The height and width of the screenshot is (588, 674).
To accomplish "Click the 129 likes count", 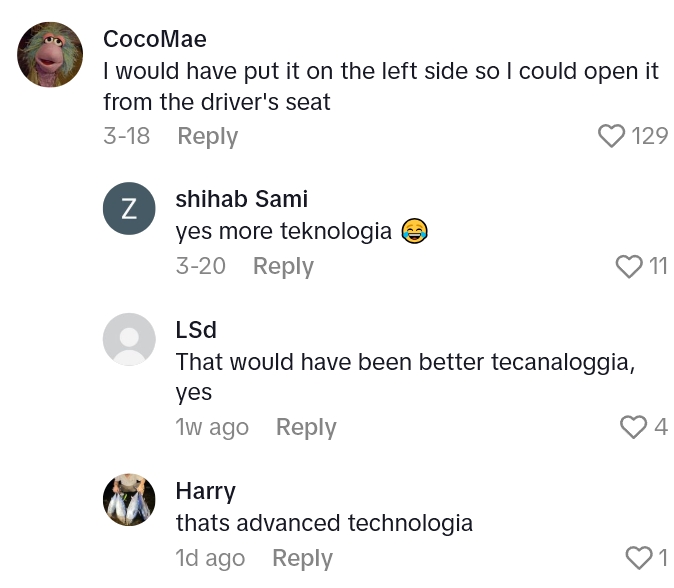I will click(650, 136).
